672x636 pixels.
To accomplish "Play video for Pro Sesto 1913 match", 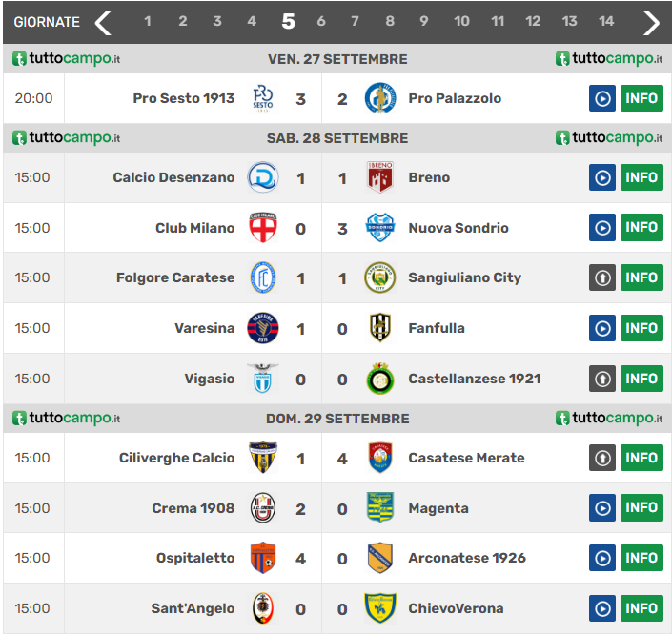I will (x=602, y=98).
